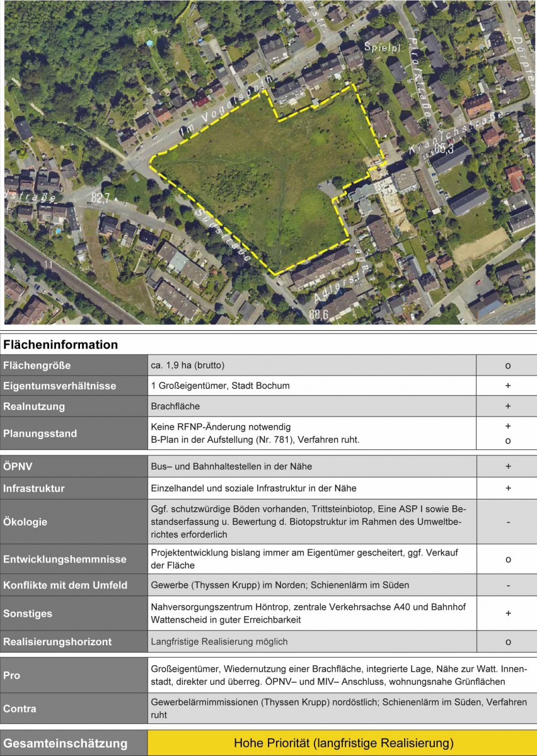The height and width of the screenshot is (756, 537).
Task: Select the Flächeninformation section heading
Action: [x=61, y=345]
